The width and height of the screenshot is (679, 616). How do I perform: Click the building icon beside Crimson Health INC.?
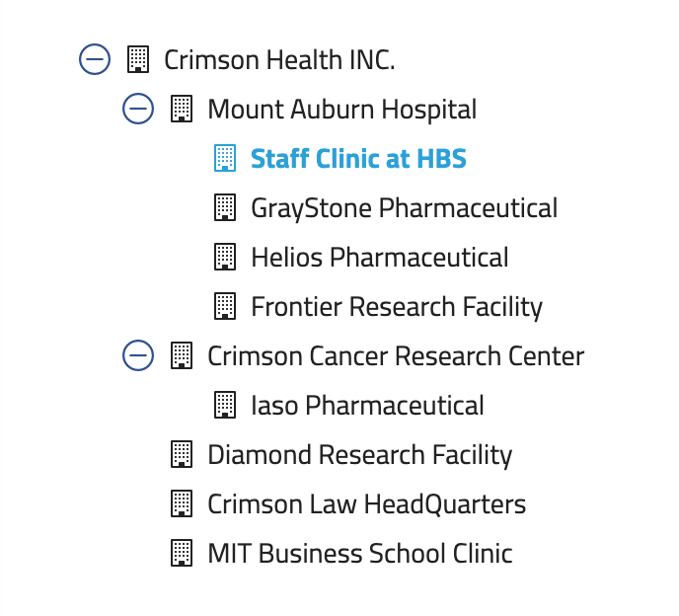[138, 59]
